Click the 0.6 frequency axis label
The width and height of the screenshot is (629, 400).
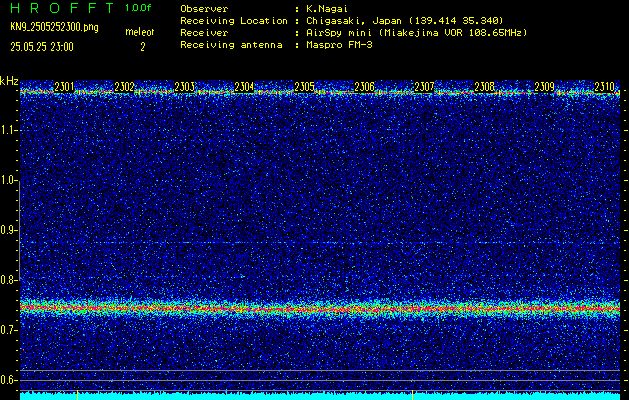tap(7, 380)
